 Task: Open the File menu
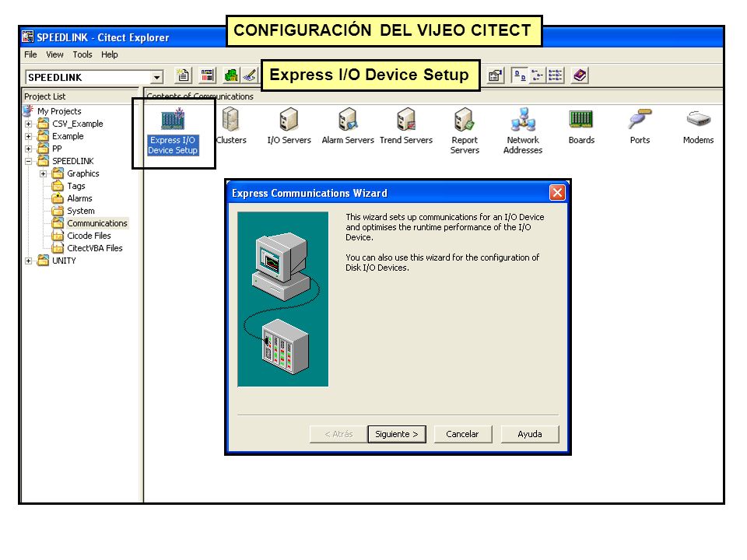[30, 54]
